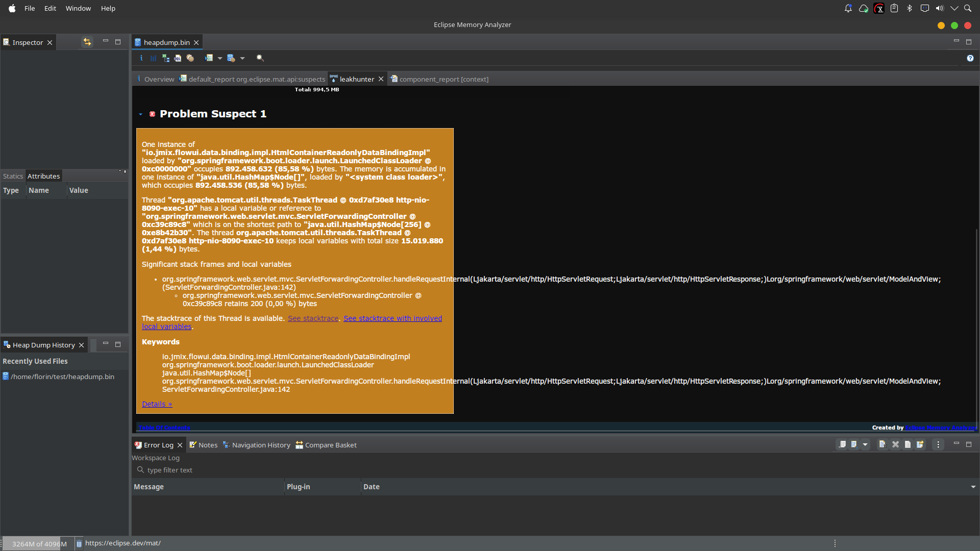Open system search magnifier in menu bar
The image size is (980, 551).
click(x=968, y=8)
